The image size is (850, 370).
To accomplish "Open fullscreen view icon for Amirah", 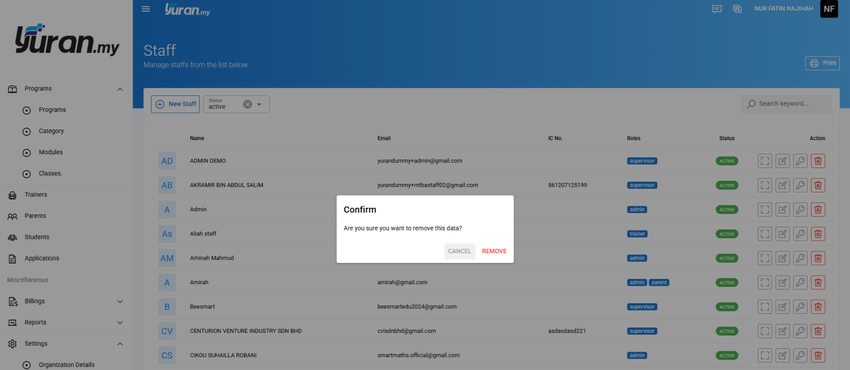I will [764, 282].
